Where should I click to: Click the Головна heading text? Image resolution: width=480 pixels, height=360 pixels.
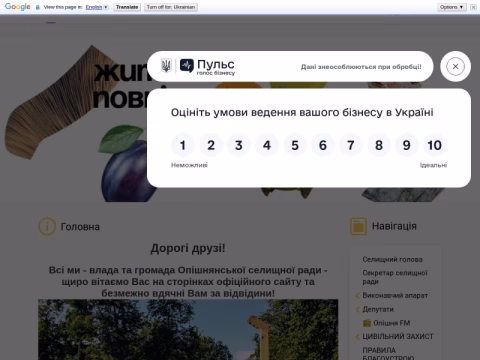(80, 227)
